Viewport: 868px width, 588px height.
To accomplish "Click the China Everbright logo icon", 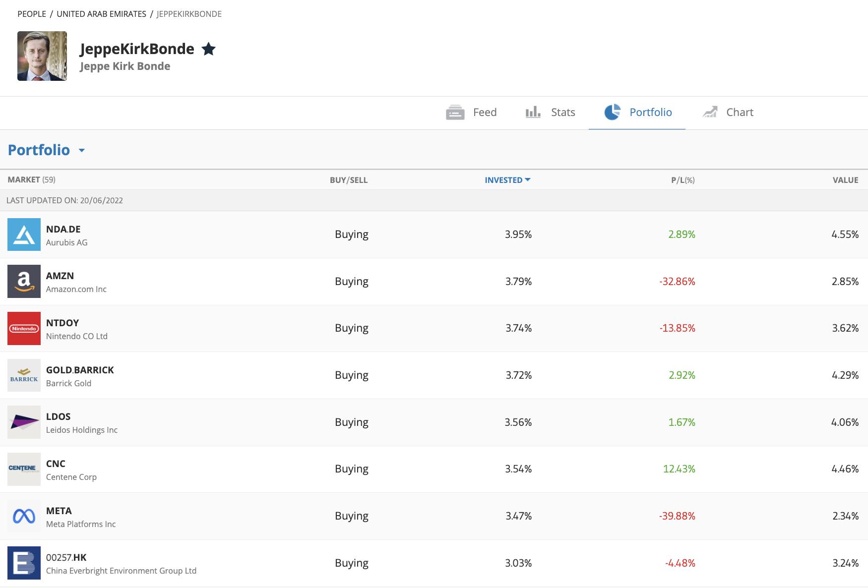I will click(x=24, y=563).
